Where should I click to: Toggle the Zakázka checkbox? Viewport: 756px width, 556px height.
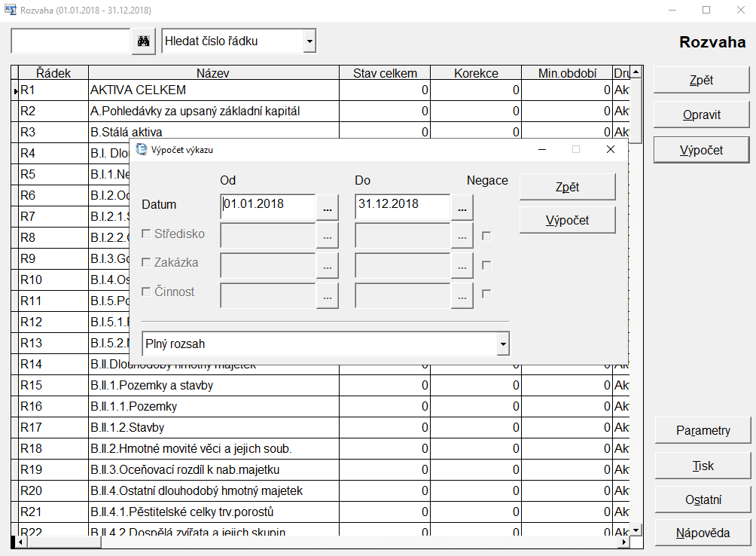tap(146, 263)
